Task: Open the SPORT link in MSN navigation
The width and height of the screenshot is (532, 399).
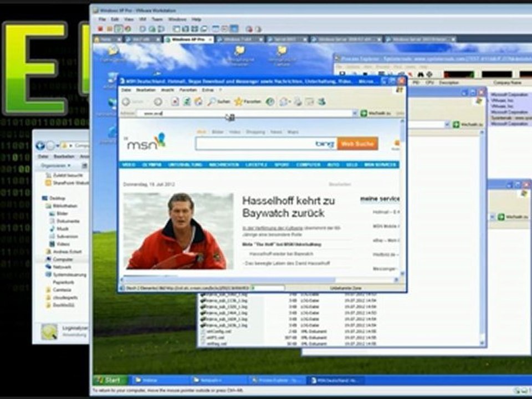Action: point(282,165)
